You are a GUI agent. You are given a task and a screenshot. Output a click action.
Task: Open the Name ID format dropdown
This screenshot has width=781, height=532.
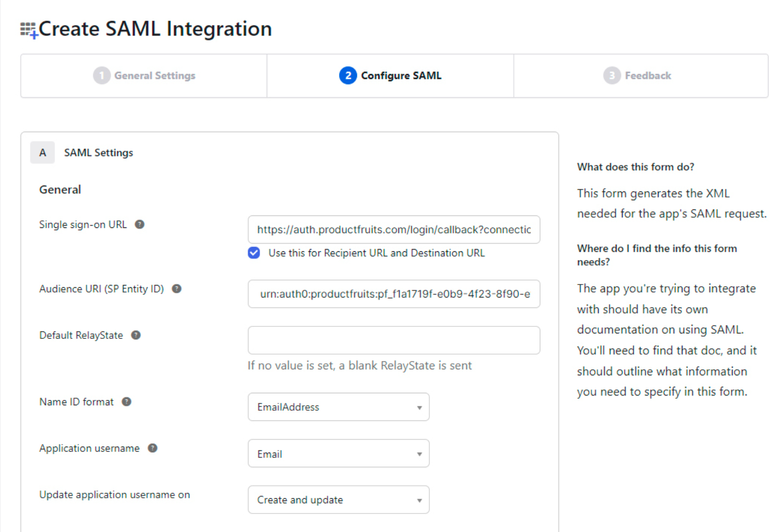coord(339,407)
